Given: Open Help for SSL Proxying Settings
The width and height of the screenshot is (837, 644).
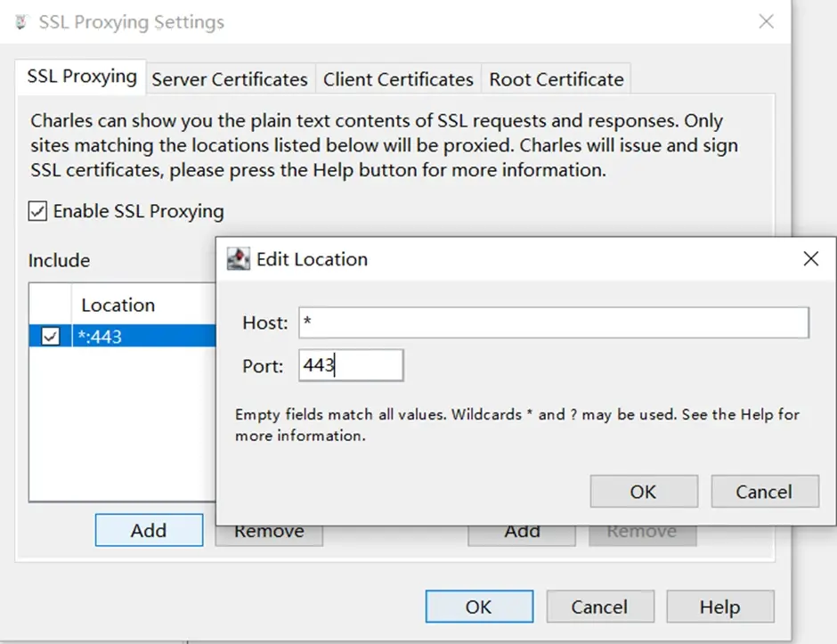Looking at the screenshot, I should pyautogui.click(x=719, y=607).
